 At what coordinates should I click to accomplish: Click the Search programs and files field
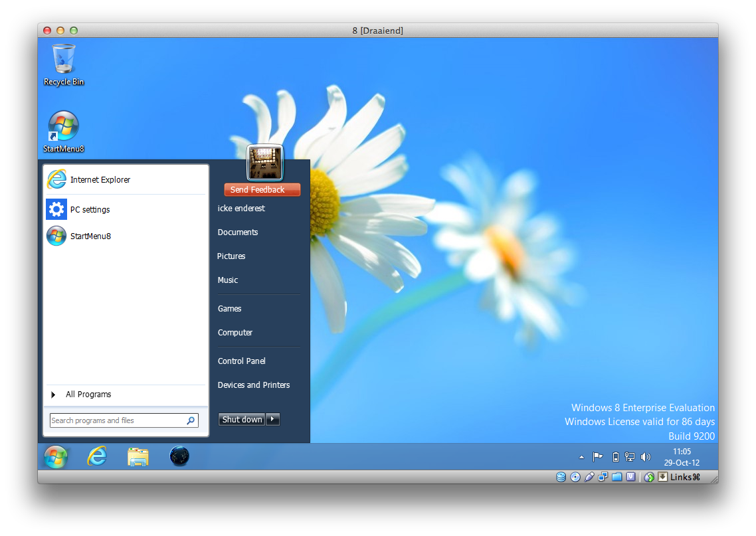tap(117, 420)
